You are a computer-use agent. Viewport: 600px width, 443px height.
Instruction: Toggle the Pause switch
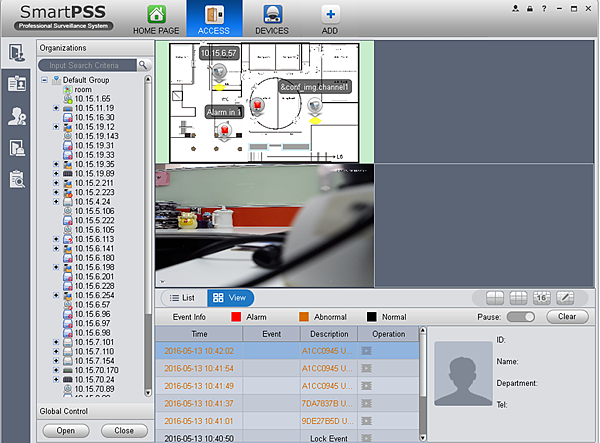(x=520, y=317)
